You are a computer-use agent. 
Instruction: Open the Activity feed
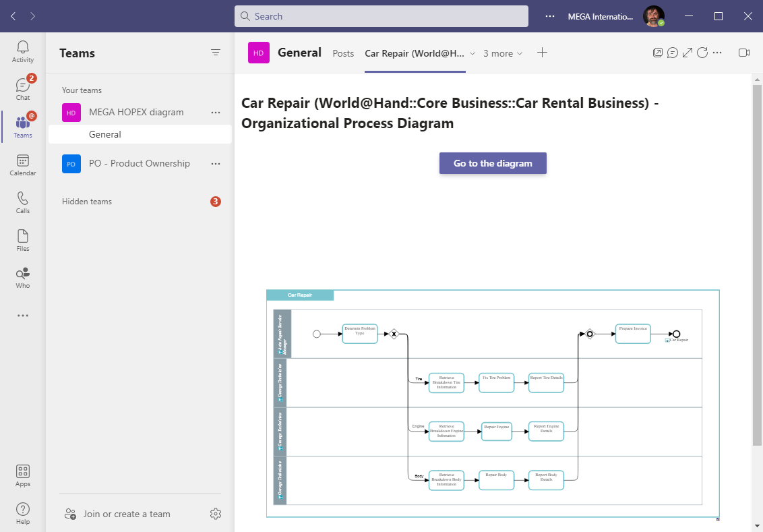pyautogui.click(x=23, y=51)
